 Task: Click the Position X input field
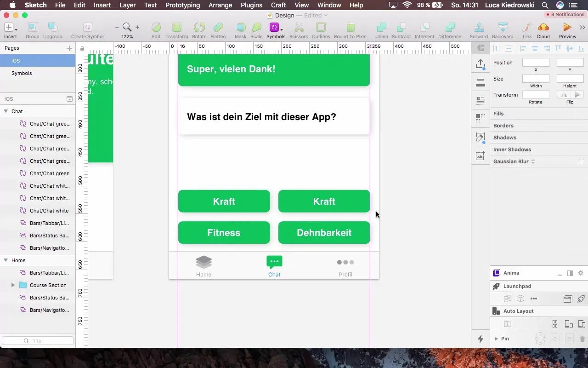(x=536, y=63)
